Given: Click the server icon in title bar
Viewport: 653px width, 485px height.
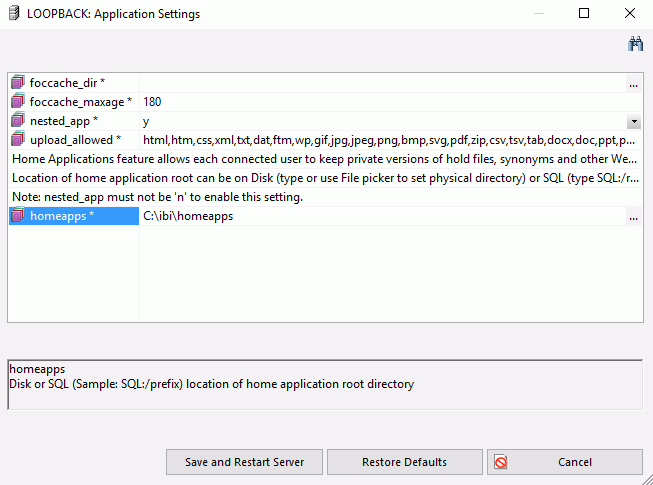Looking at the screenshot, I should pos(14,13).
